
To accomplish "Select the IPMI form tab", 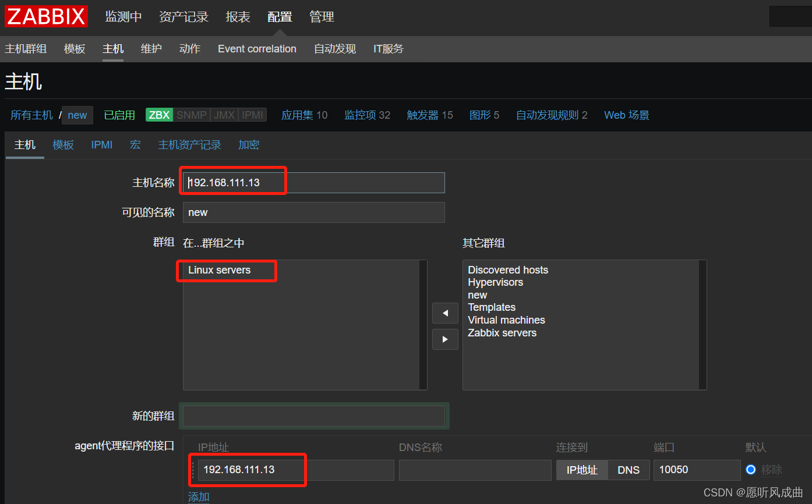I will tap(102, 145).
